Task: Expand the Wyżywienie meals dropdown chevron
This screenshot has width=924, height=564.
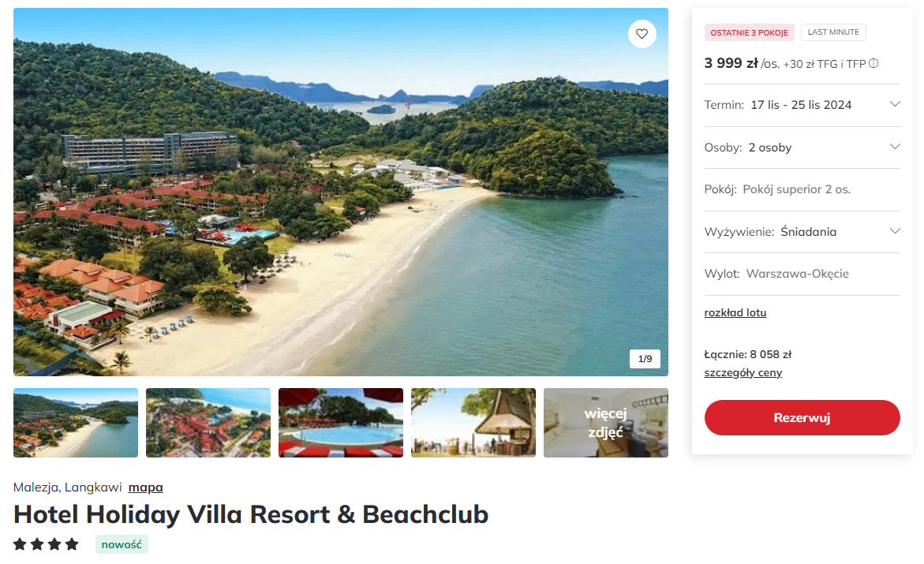Action: pyautogui.click(x=895, y=231)
